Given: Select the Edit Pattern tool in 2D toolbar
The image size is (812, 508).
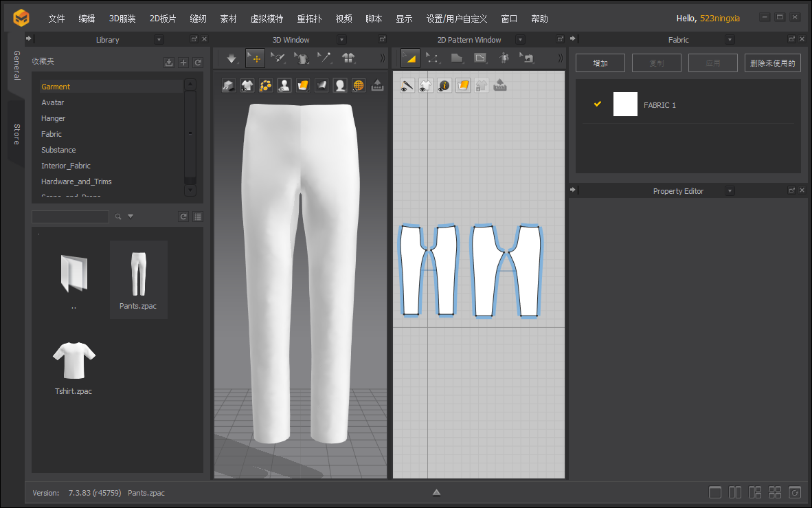Looking at the screenshot, I should click(433, 58).
